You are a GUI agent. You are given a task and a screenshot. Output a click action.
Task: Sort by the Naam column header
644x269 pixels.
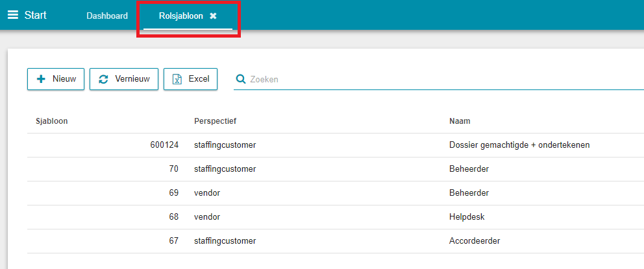click(x=460, y=121)
